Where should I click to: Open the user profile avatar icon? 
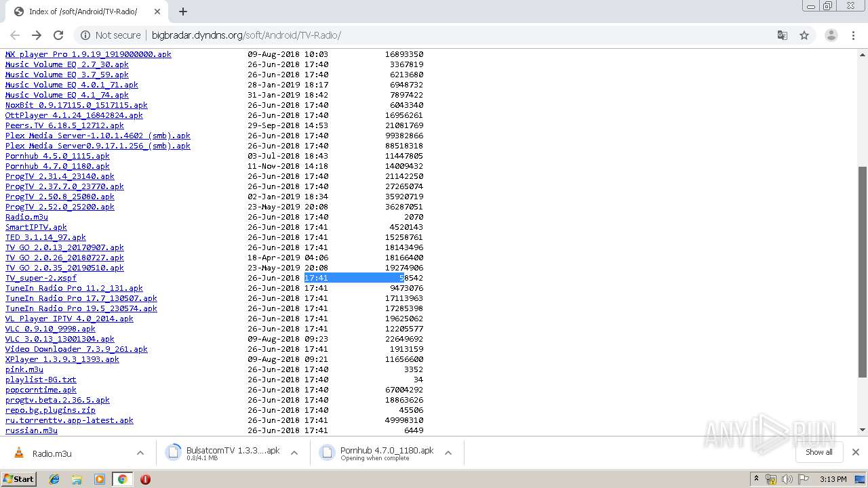point(831,35)
